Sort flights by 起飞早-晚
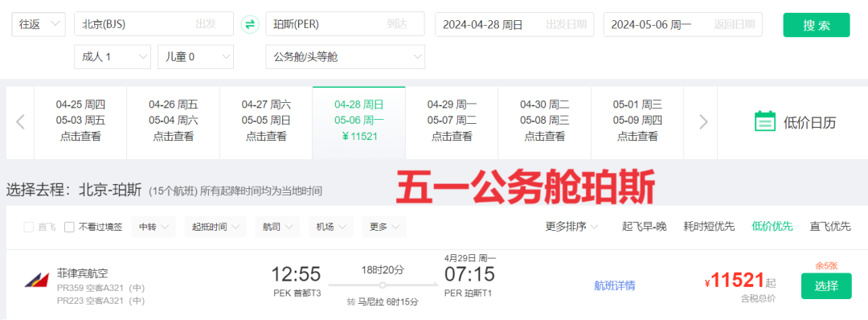This screenshot has width=868, height=320. click(x=645, y=227)
